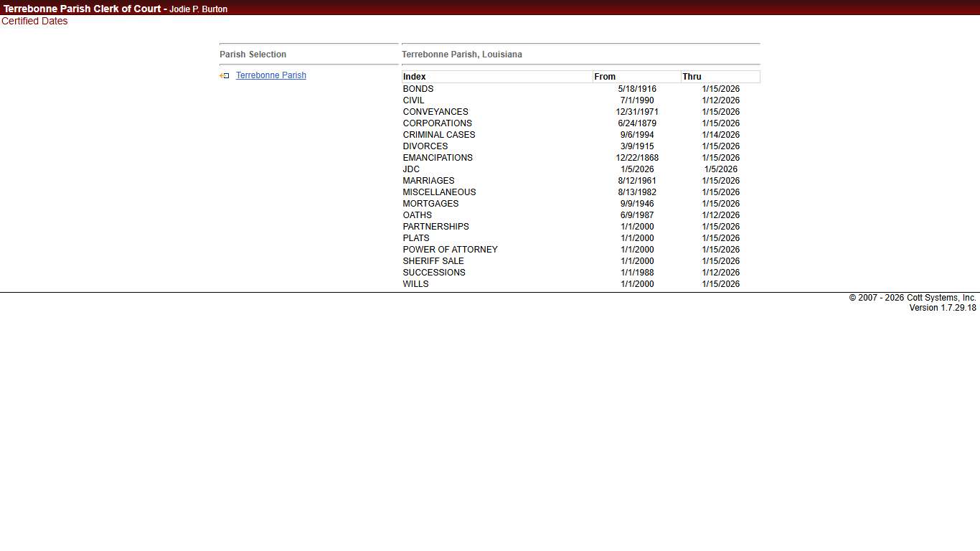Click the CRIMINAL CASES index entry

(439, 135)
